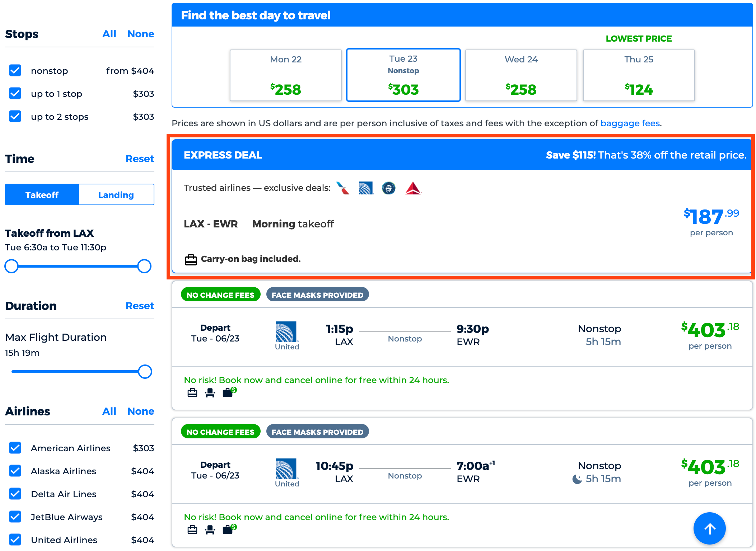Click the Delta logo in Express Deal
This screenshot has width=756, height=551.
coord(413,188)
